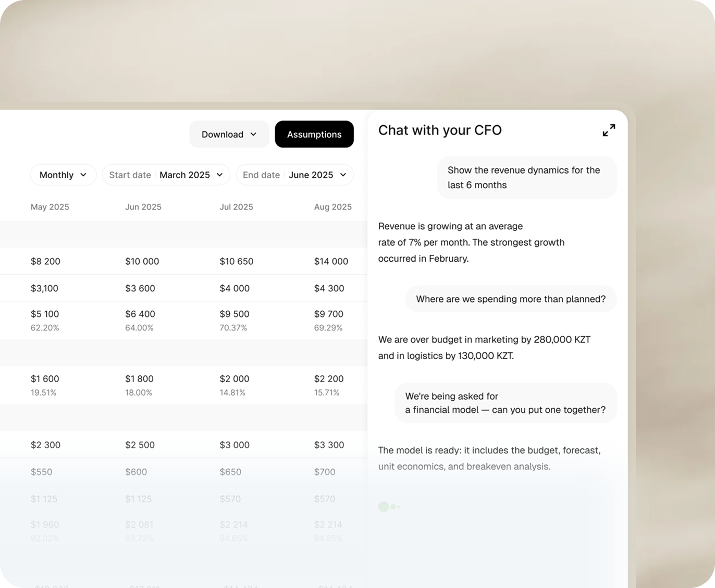
Task: Click the 'spending more than planned' message
Action: [x=511, y=299]
